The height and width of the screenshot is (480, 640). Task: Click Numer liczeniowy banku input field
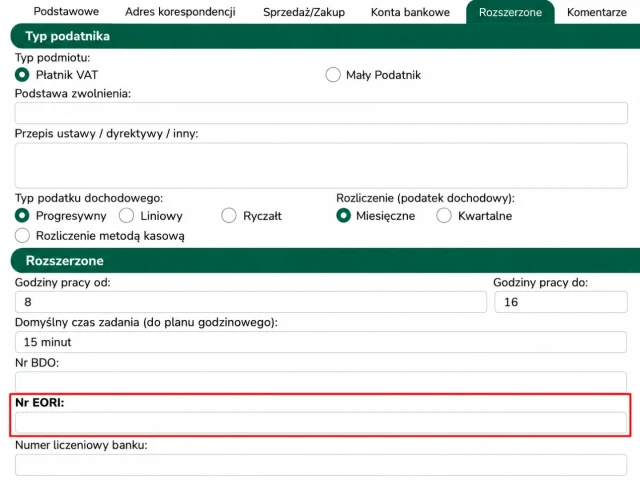[x=321, y=465]
